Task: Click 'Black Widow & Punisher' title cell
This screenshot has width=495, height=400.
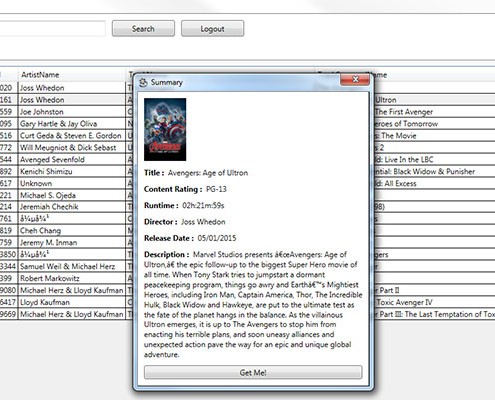Action: click(x=425, y=172)
